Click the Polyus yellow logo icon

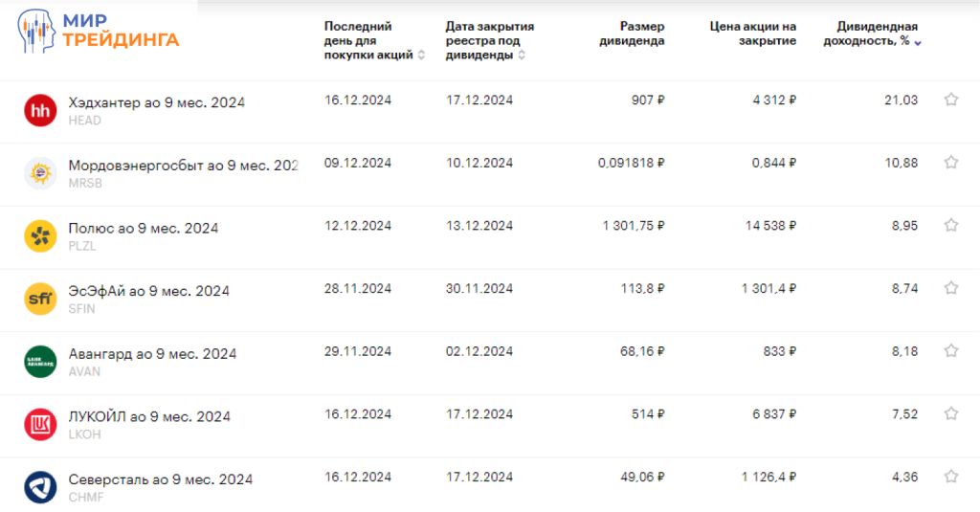coord(40,236)
